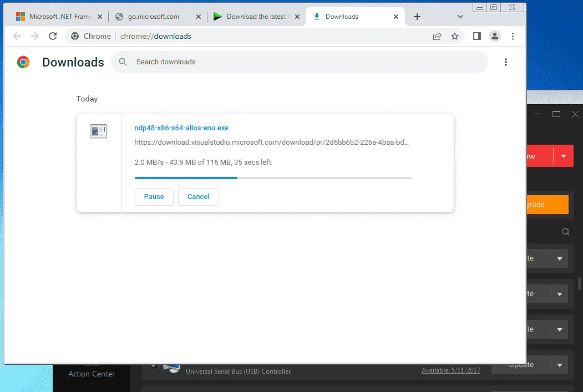Close the go.microsoft.com tab
The height and width of the screenshot is (392, 583).
[x=199, y=17]
